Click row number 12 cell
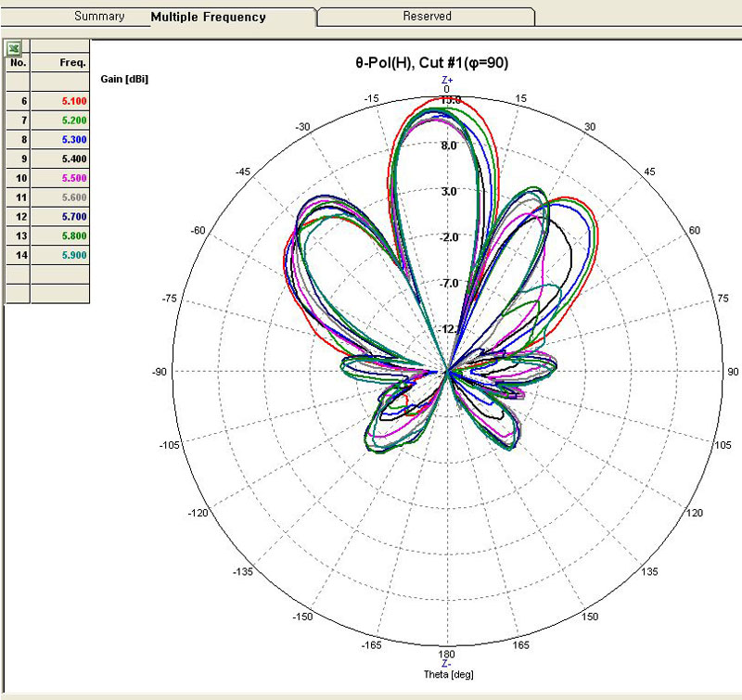Image resolution: width=742 pixels, height=700 pixels. [18, 217]
